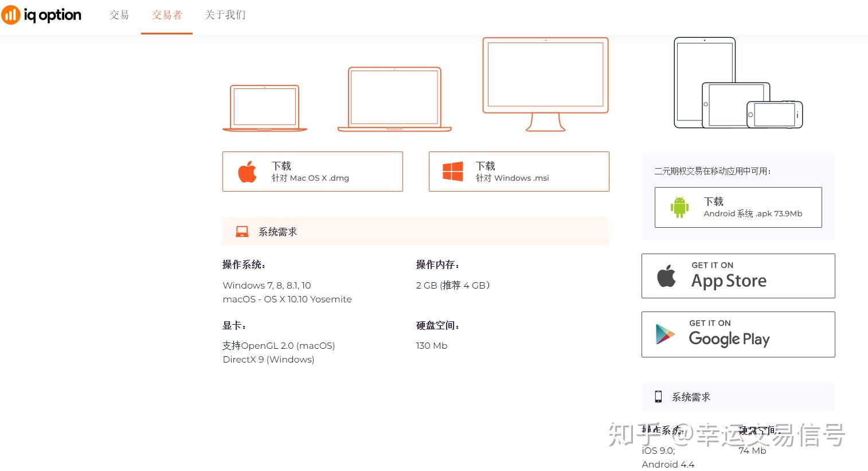Viewport: 868px width, 471px height.
Task: Click the Google Play triangle icon
Action: click(x=665, y=334)
